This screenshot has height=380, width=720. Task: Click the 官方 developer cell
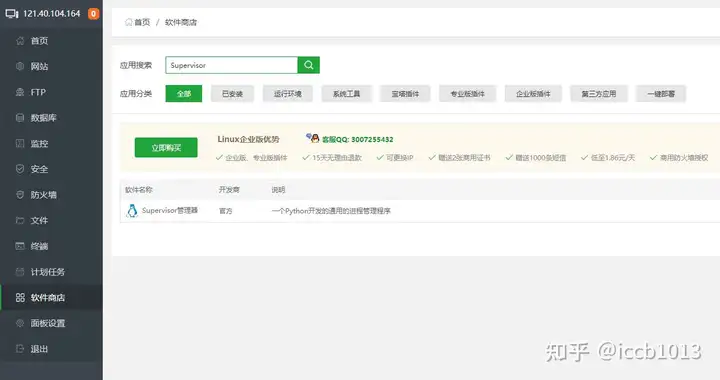click(225, 211)
